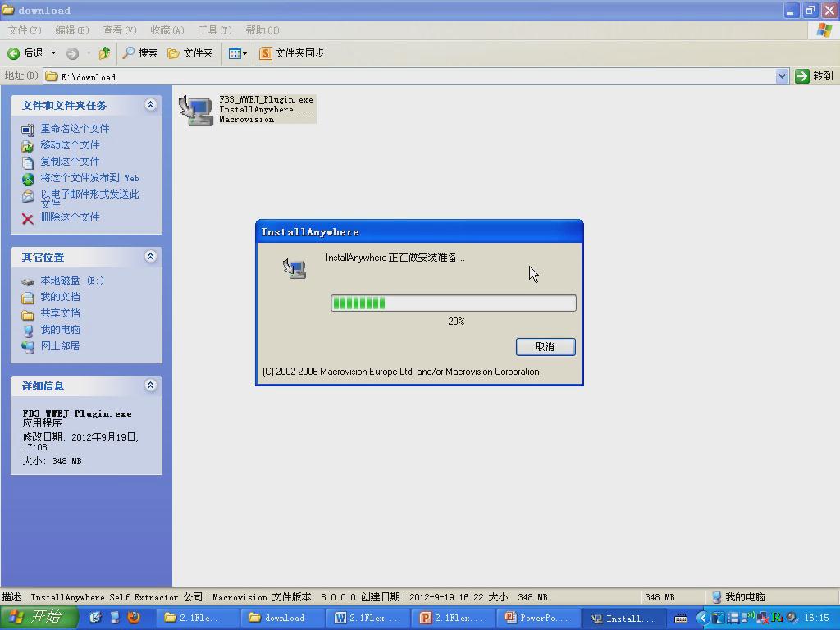Open the Edit (编辑) menu
This screenshot has width=840, height=630.
tap(72, 30)
